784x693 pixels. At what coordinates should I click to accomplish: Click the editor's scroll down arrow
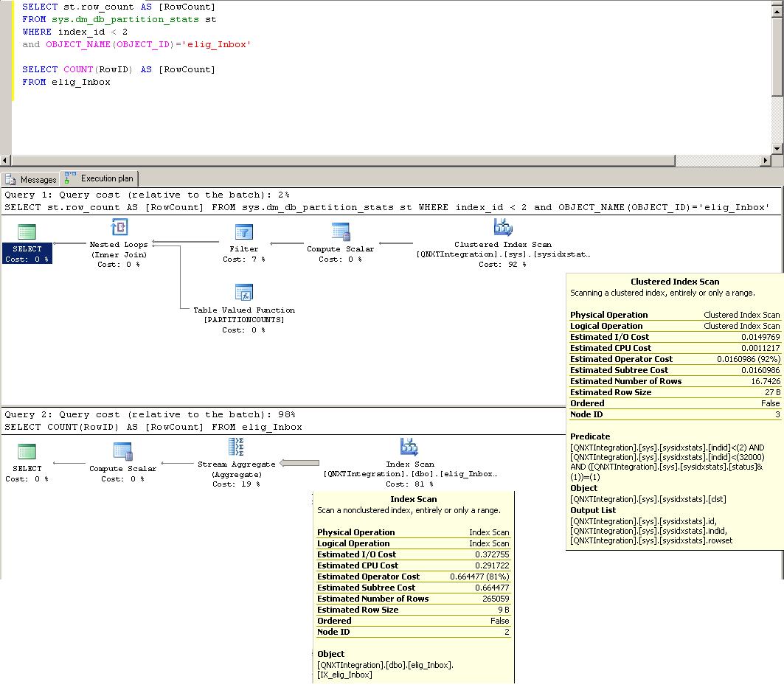[777, 148]
